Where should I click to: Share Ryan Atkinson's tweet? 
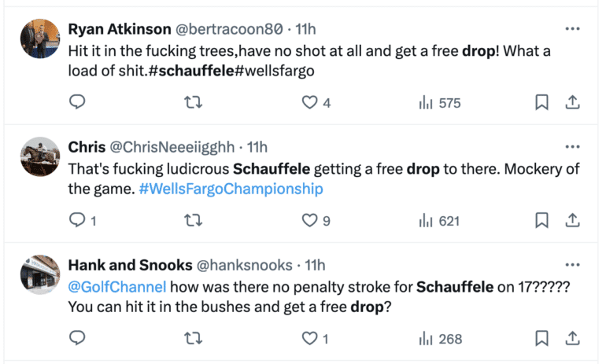point(572,102)
